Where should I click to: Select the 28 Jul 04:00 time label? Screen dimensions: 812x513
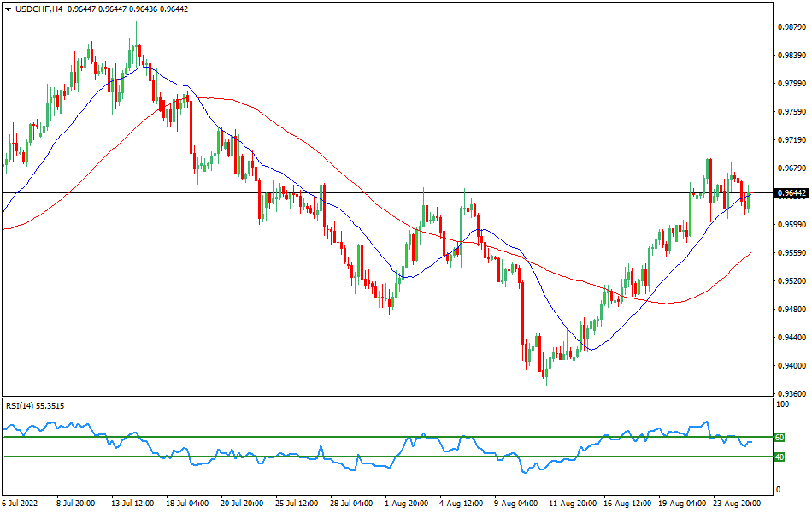pos(350,504)
